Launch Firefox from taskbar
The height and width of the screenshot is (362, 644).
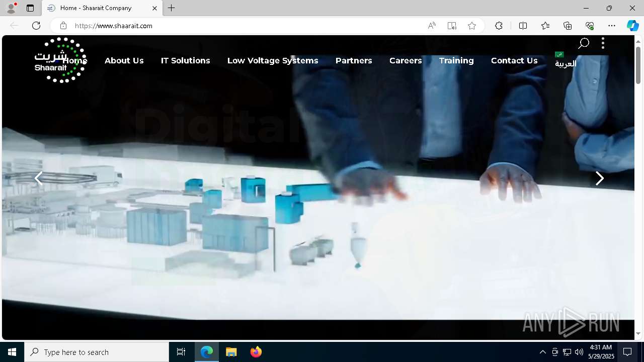[x=256, y=352]
